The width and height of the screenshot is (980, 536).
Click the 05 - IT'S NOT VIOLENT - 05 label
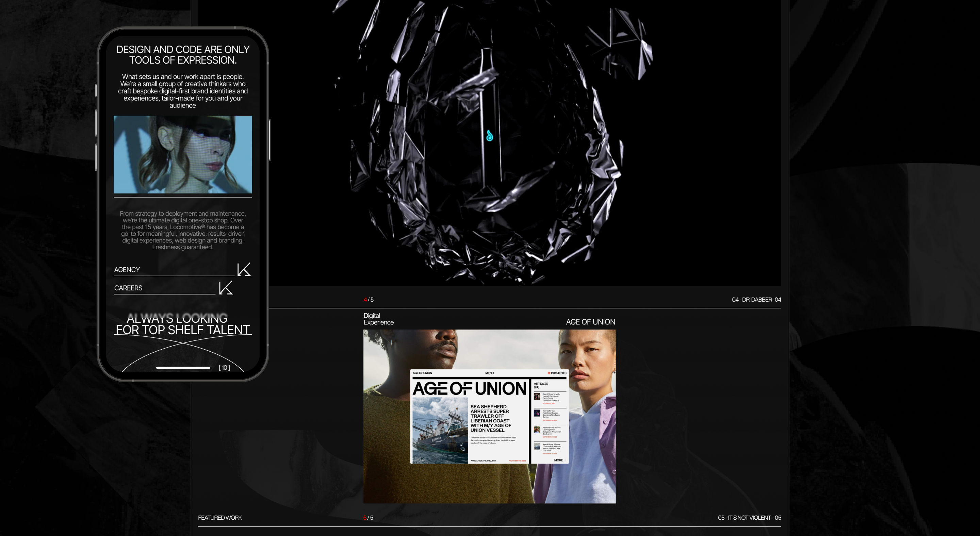coord(749,517)
